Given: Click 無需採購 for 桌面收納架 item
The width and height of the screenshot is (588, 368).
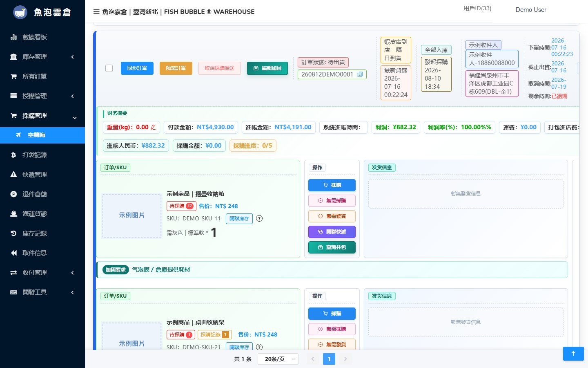Looking at the screenshot, I should pyautogui.click(x=332, y=329).
